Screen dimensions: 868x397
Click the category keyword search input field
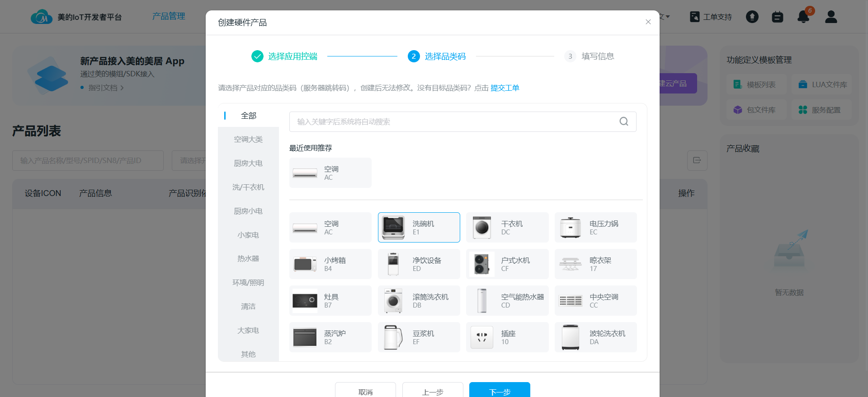[x=452, y=121]
